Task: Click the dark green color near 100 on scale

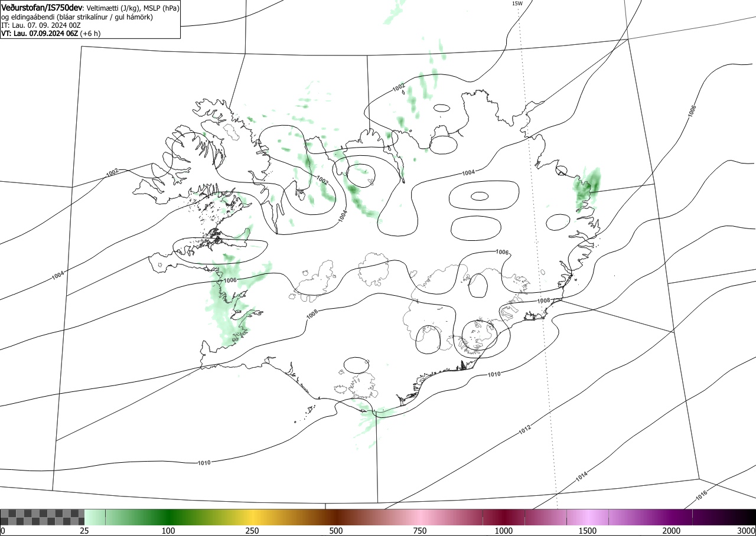Action: click(168, 517)
